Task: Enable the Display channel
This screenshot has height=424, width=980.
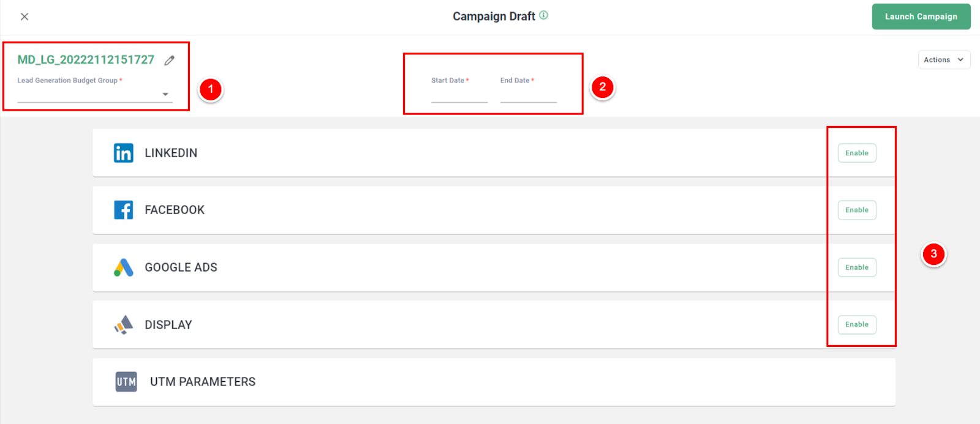Action: [x=857, y=324]
